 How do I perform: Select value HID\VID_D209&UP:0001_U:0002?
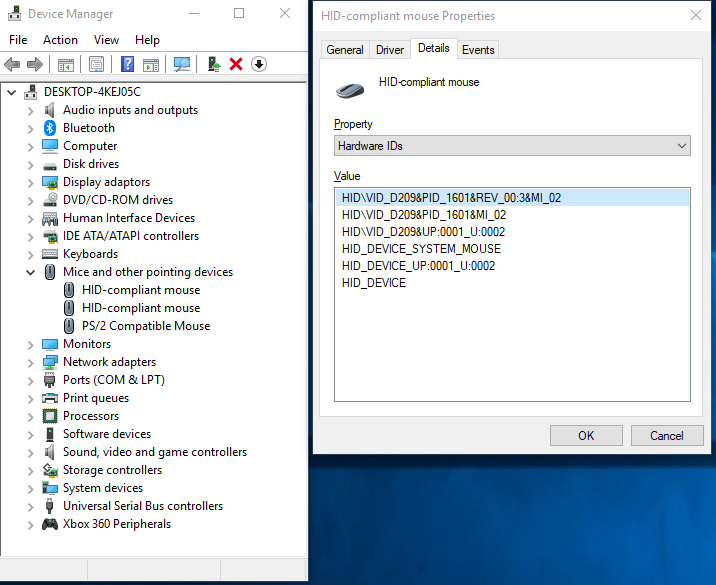[423, 232]
